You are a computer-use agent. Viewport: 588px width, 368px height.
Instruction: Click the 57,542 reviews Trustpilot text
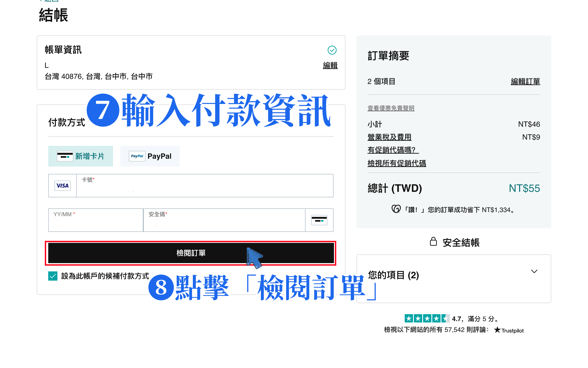(436, 330)
